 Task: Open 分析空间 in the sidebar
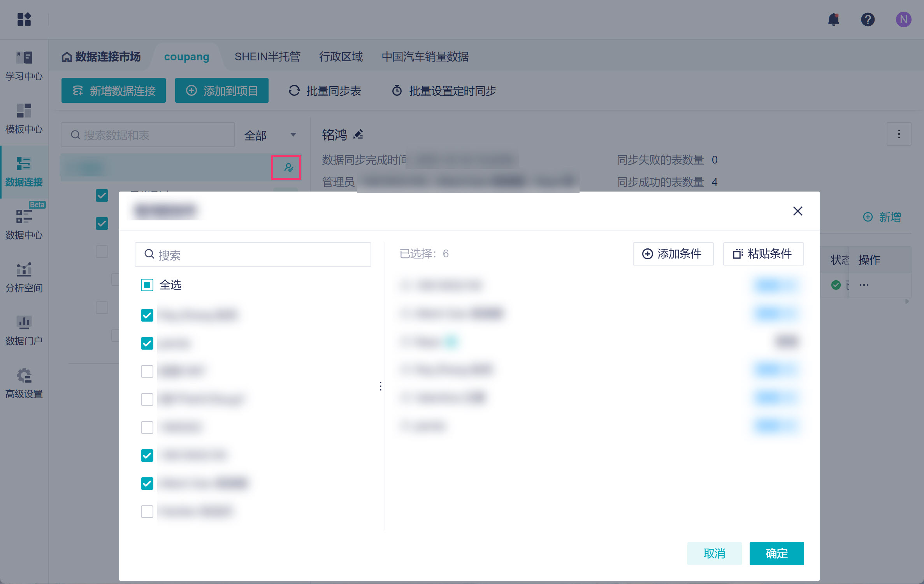24,278
